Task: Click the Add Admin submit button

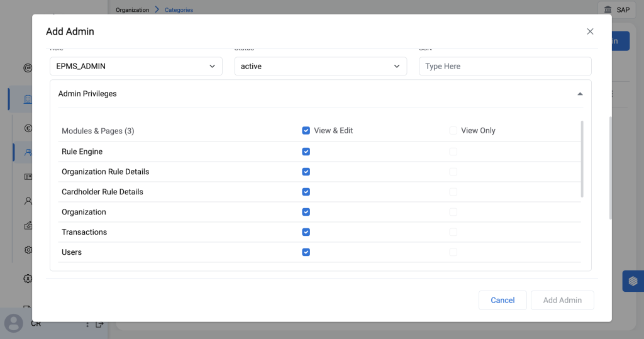Action: [x=562, y=300]
